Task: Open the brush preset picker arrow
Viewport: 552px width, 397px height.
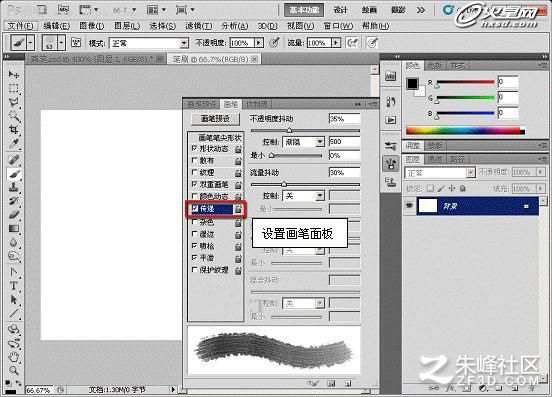Action: pyautogui.click(x=62, y=43)
